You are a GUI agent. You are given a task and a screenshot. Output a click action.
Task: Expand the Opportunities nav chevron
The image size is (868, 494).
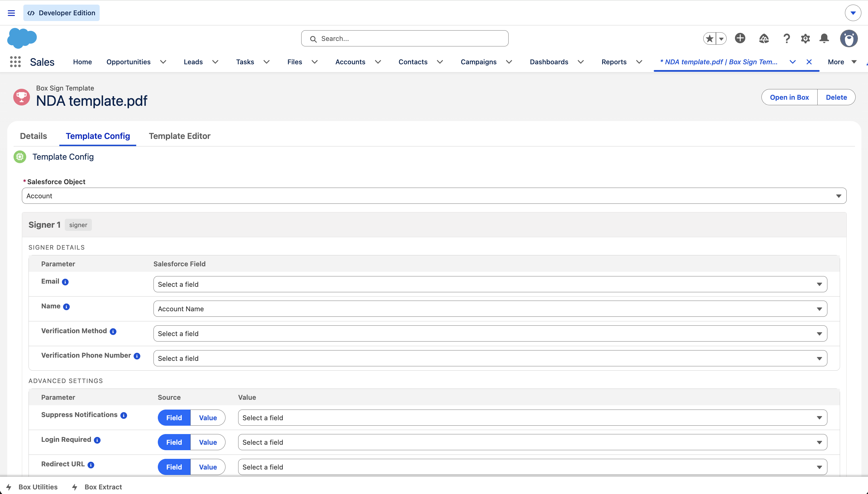tap(163, 62)
